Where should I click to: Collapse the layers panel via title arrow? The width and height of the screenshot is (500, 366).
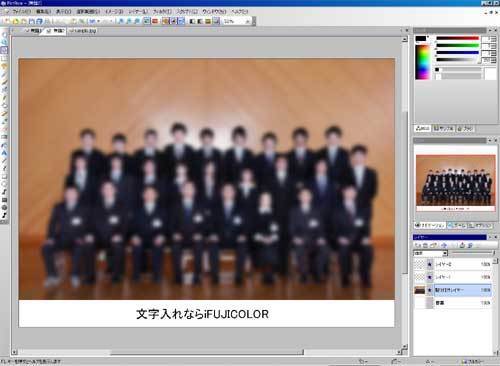point(489,237)
